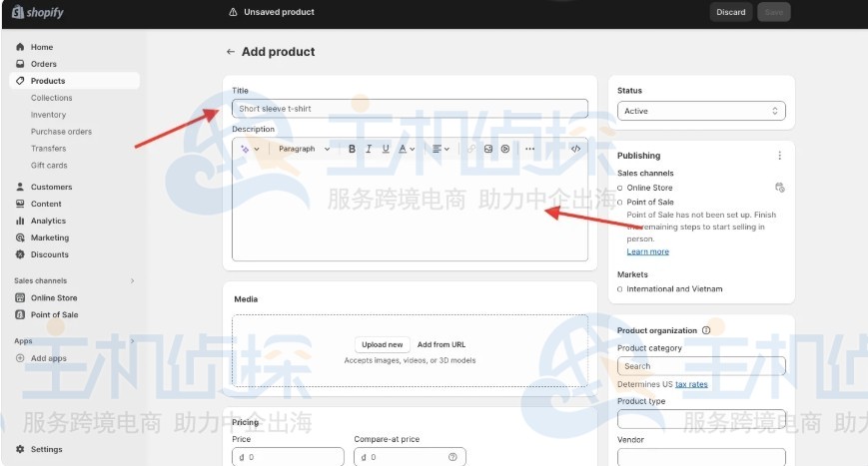This screenshot has width=868, height=466.
Task: Click the Discard button
Action: (731, 12)
